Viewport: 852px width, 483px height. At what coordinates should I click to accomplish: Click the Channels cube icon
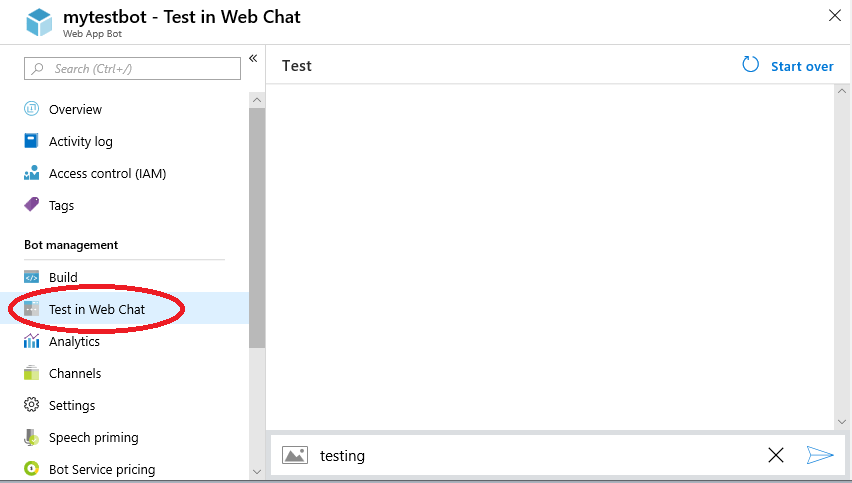coord(31,373)
